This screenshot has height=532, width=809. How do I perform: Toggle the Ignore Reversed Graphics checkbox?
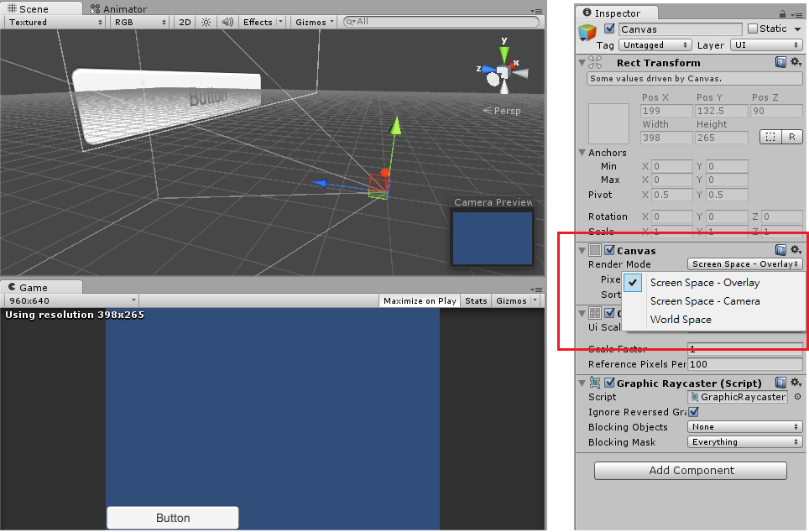693,412
